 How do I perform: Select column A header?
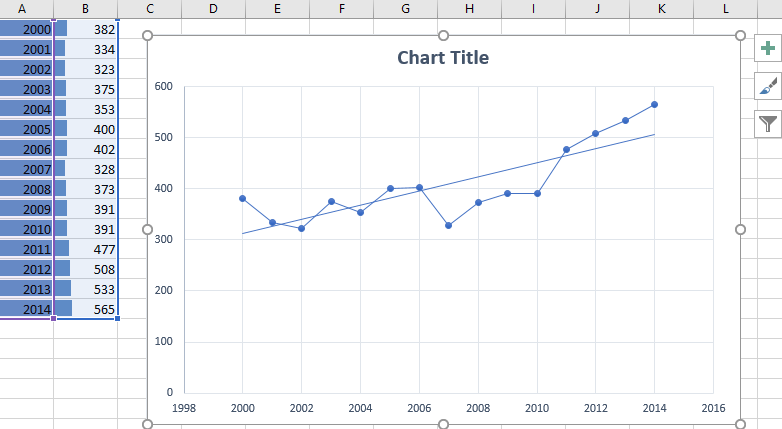coord(21,9)
